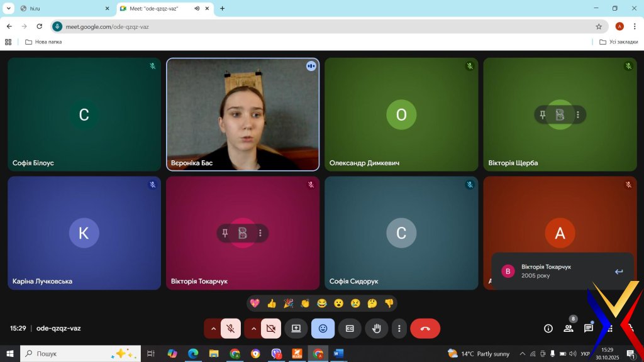Hide the emoji reactions bar via smiley button

tap(323, 328)
